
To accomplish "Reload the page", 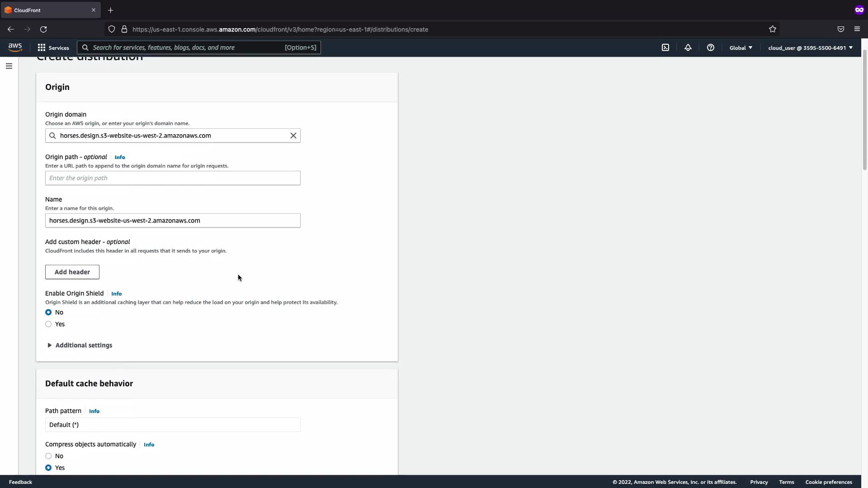I will click(43, 29).
